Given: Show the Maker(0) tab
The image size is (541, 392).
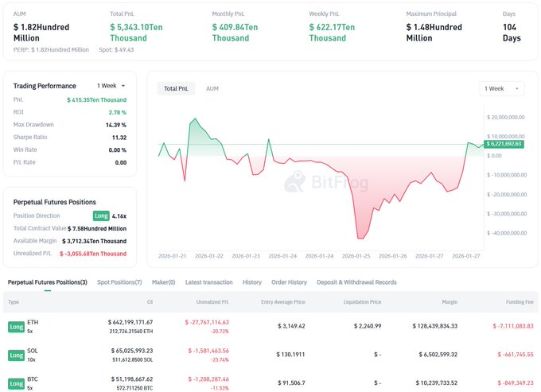Looking at the screenshot, I should pos(163,282).
